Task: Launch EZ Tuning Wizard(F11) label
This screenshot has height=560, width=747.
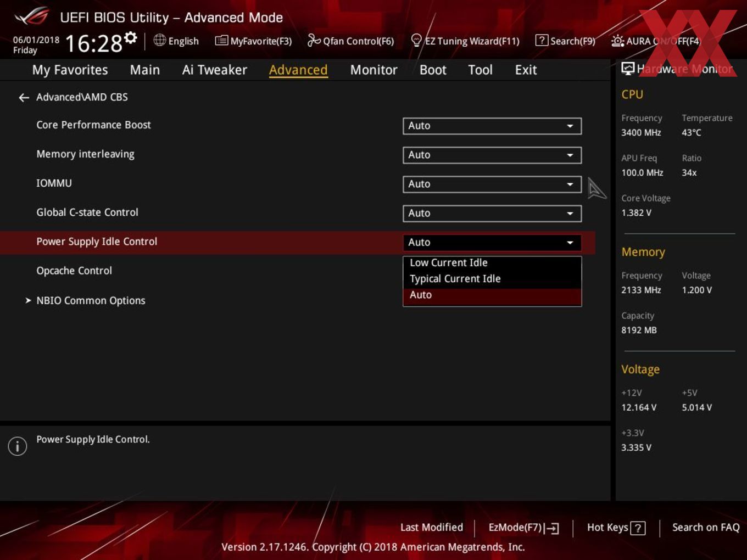Action: 472,41
